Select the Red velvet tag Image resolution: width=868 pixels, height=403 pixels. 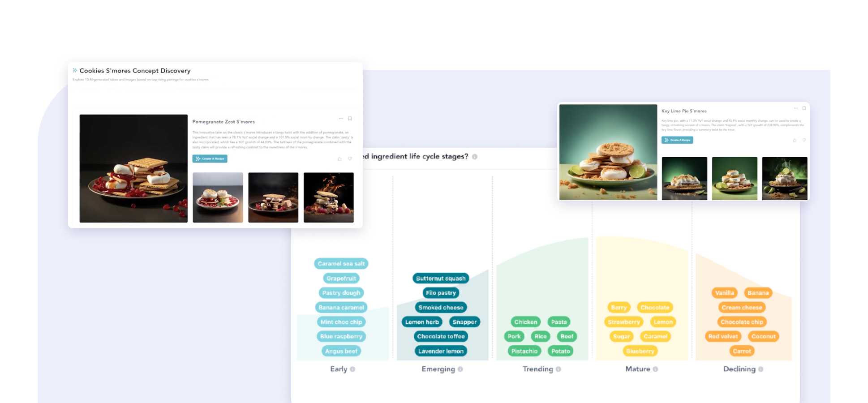click(723, 336)
